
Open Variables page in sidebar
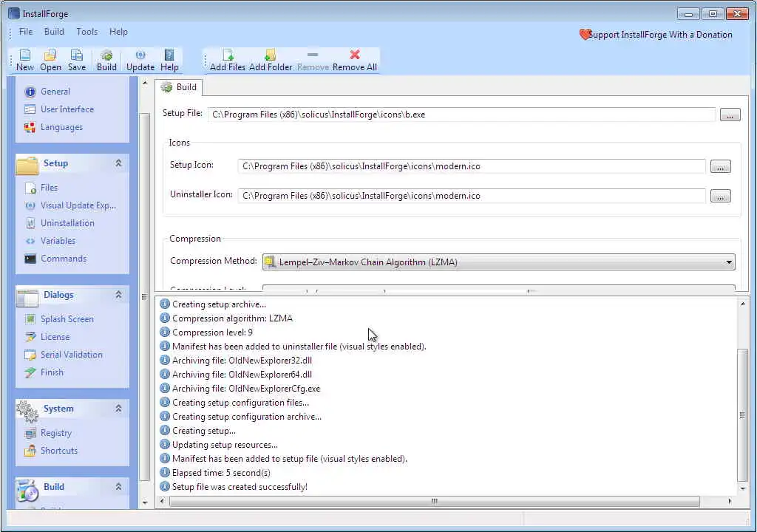(x=50, y=240)
